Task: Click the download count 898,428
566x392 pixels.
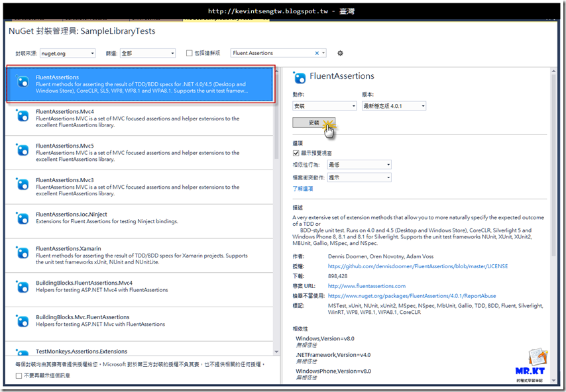Action: click(x=337, y=276)
